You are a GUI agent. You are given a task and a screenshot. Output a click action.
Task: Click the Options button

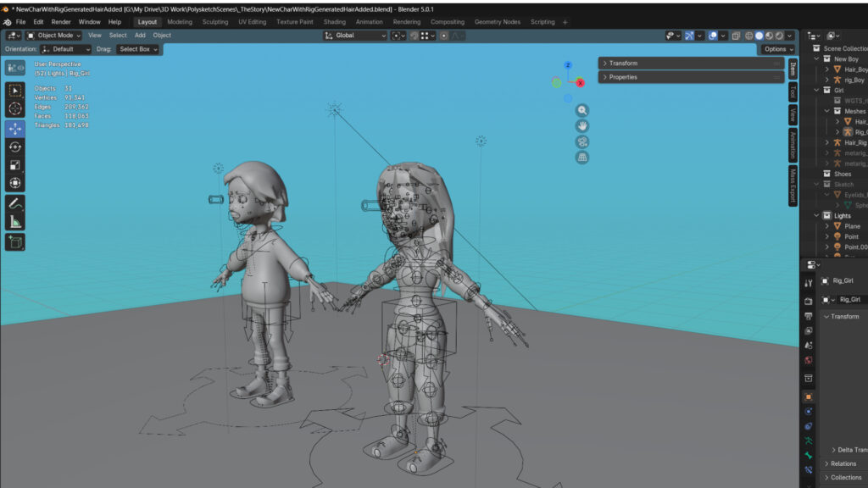[x=777, y=49]
